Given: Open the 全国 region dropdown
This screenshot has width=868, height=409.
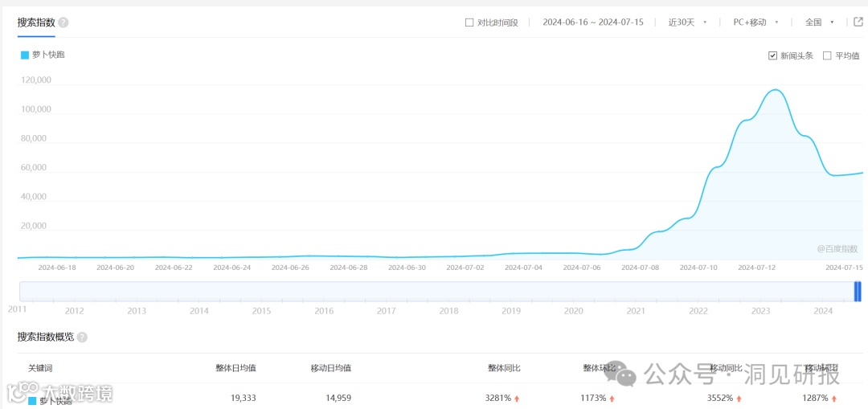Looking at the screenshot, I should pyautogui.click(x=819, y=22).
